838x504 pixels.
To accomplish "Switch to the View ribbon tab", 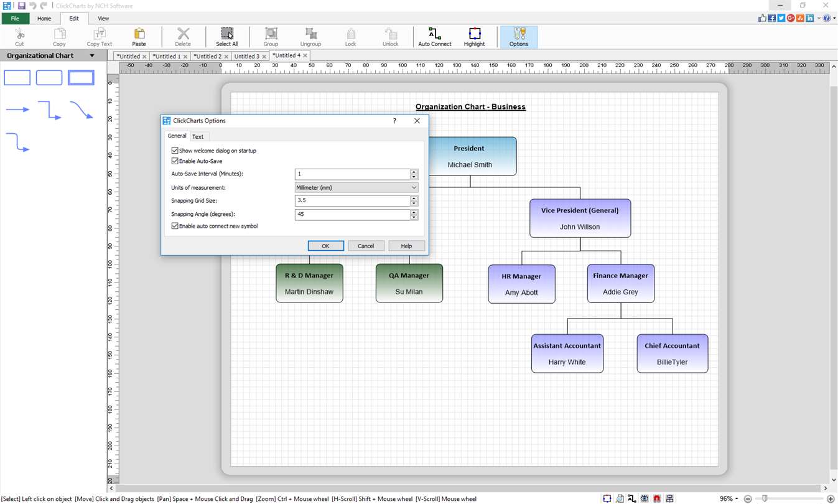I will [103, 18].
